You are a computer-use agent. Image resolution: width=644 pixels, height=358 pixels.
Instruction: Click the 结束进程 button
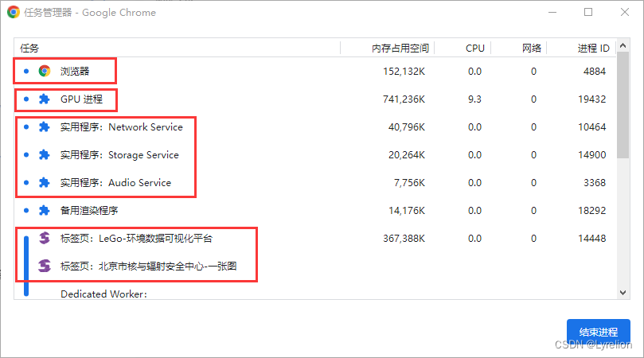click(599, 332)
